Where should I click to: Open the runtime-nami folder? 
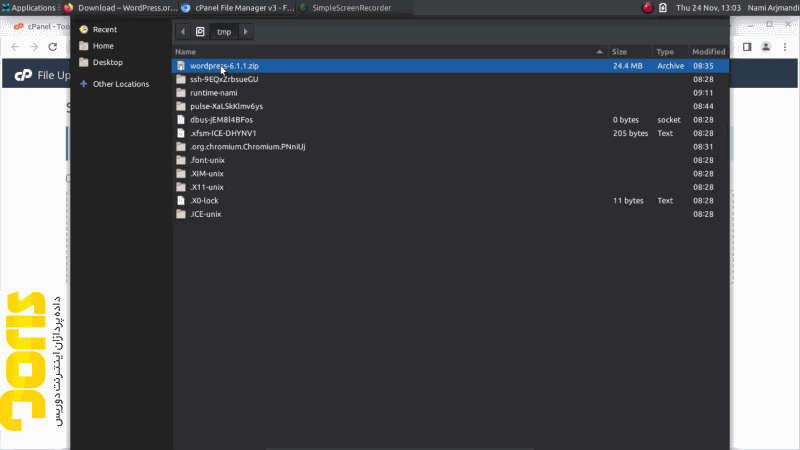[x=451, y=93]
